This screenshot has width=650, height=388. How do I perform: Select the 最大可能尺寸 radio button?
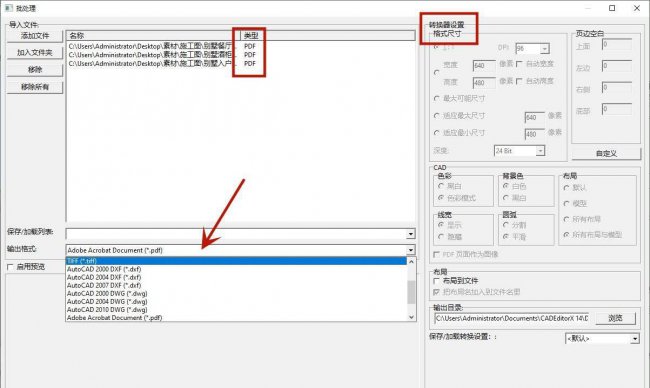click(x=437, y=99)
